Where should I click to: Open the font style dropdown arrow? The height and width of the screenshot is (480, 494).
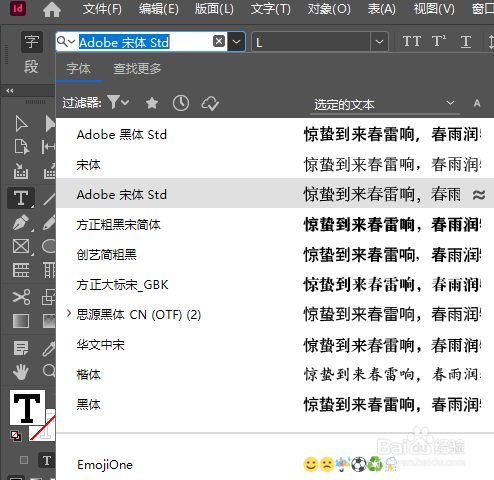pyautogui.click(x=379, y=42)
